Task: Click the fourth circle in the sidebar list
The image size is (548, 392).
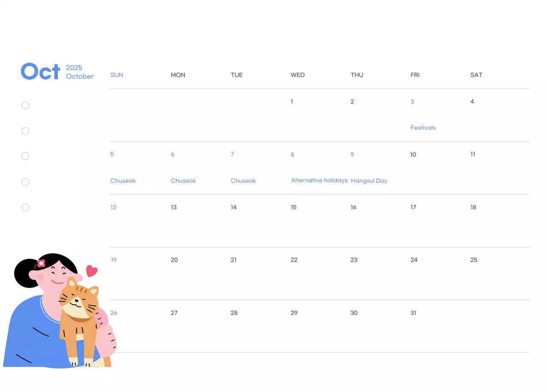Action: coord(25,182)
